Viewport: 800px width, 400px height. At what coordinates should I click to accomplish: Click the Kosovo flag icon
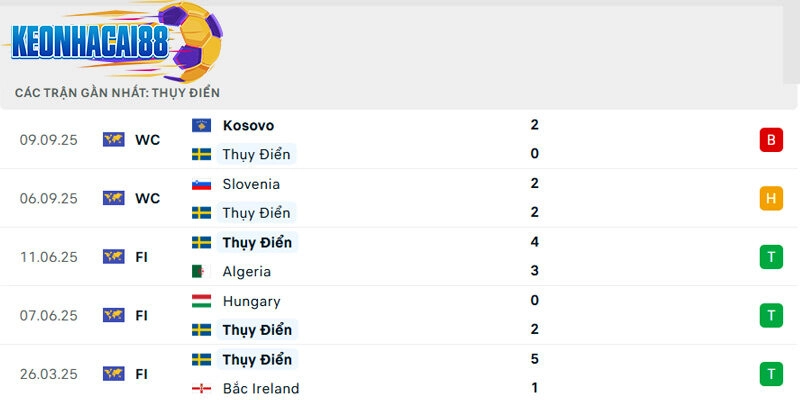tap(201, 126)
